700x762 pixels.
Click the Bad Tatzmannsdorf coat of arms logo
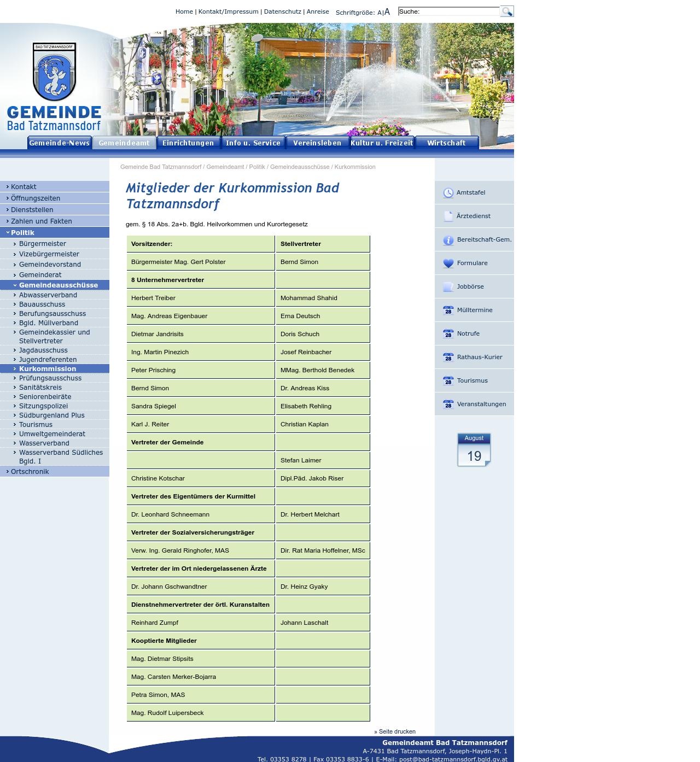pyautogui.click(x=54, y=72)
